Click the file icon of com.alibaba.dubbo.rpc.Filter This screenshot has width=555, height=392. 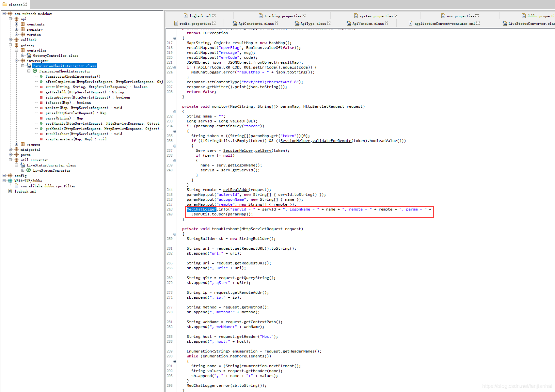pyautogui.click(x=17, y=186)
